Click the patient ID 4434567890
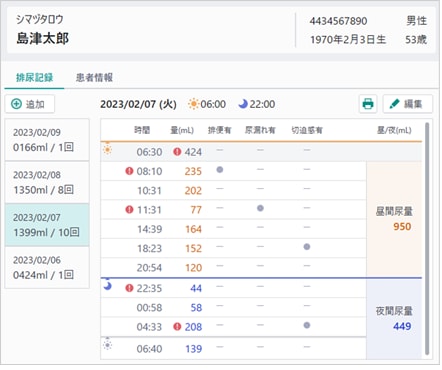The image size is (442, 370). point(338,21)
